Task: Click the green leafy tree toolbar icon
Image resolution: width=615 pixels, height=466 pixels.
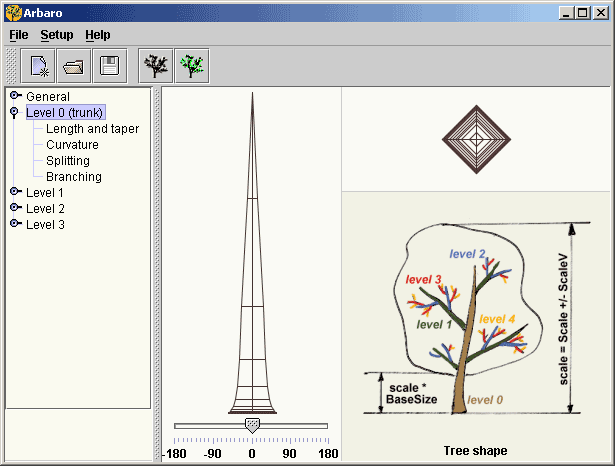Action: point(191,67)
